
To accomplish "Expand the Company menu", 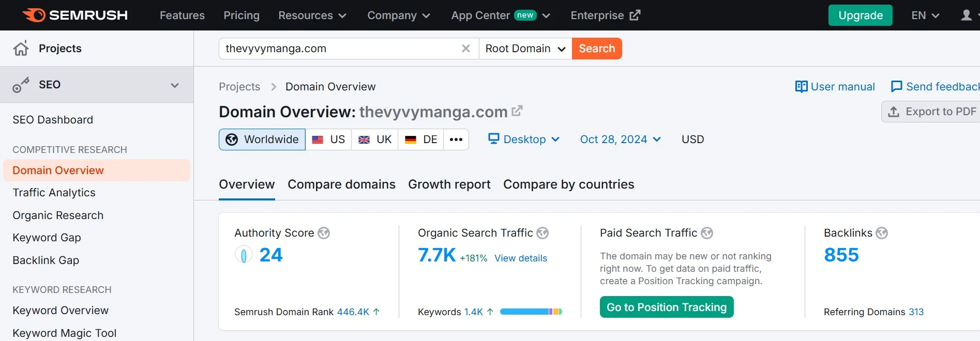I will pyautogui.click(x=399, y=16).
